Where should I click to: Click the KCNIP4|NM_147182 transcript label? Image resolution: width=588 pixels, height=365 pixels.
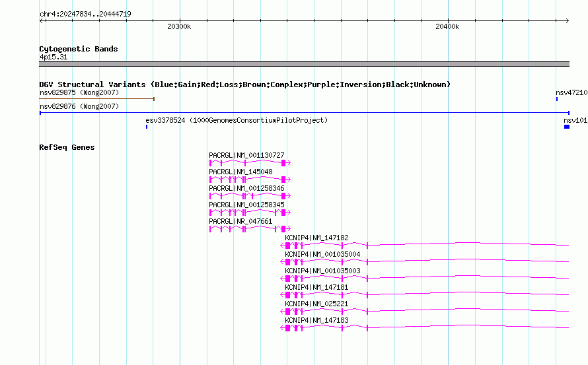coord(316,238)
